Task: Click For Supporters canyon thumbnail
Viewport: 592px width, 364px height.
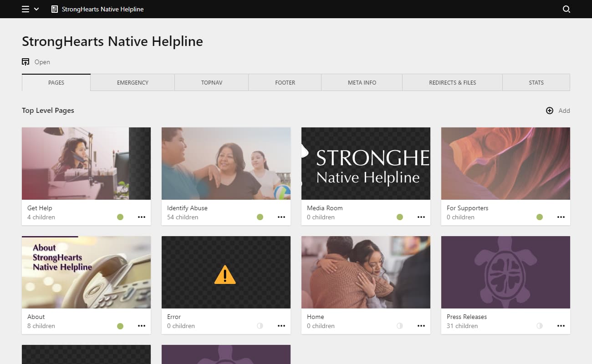Action: [x=505, y=163]
